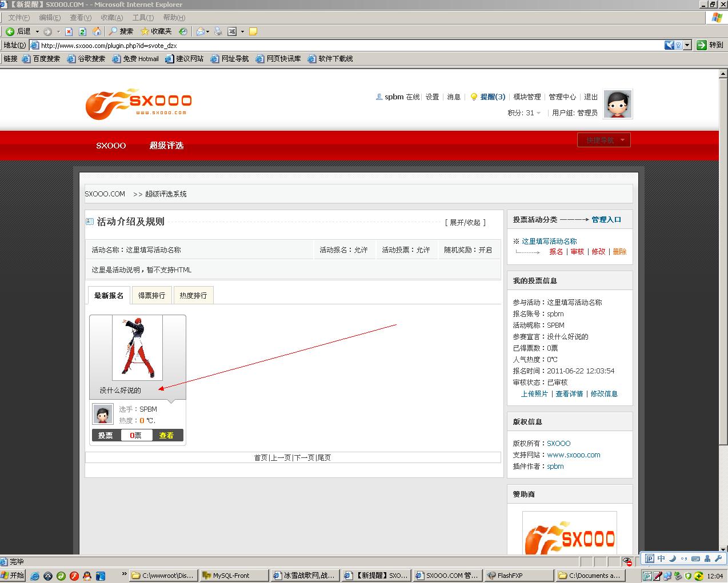Open the Search (搜索) toolbar button
The image size is (728, 583).
click(121, 31)
